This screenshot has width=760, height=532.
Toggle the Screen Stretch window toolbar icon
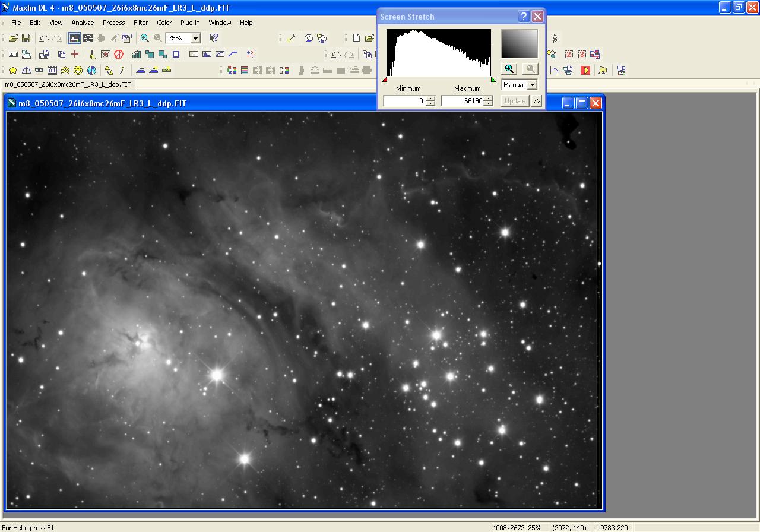[74, 38]
